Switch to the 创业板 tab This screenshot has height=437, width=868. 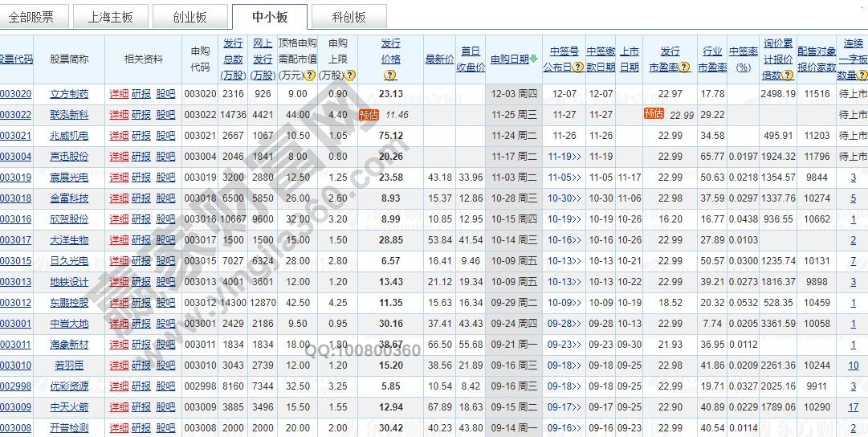[189, 17]
